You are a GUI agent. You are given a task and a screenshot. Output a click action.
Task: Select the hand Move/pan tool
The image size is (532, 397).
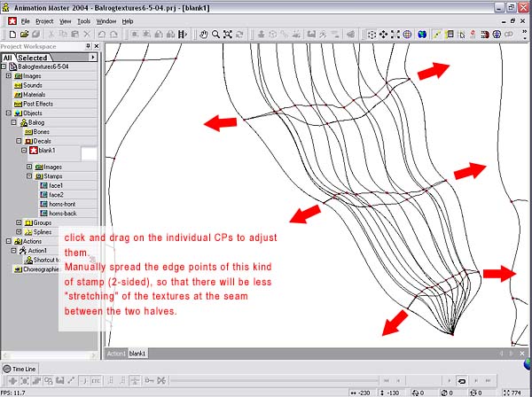click(x=203, y=35)
